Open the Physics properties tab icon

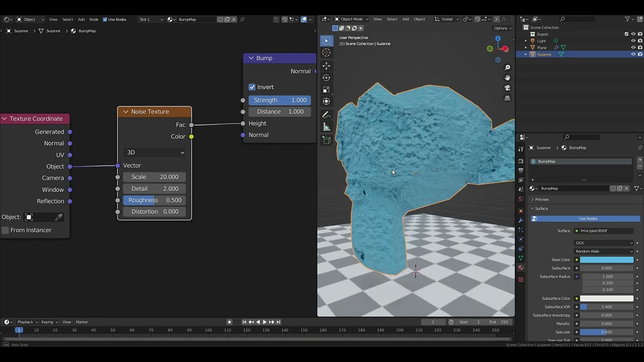pos(521,239)
